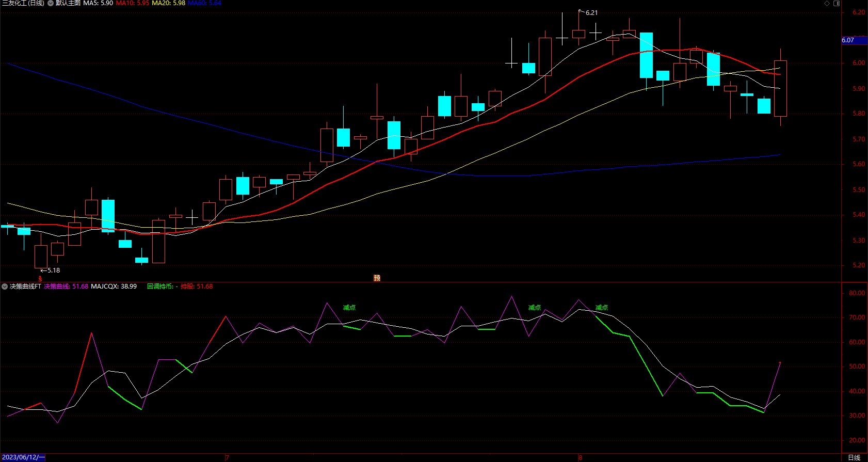Open the main chart indicator dropdown arrow
Viewport: 868px width, 462px height.
[x=51, y=3]
